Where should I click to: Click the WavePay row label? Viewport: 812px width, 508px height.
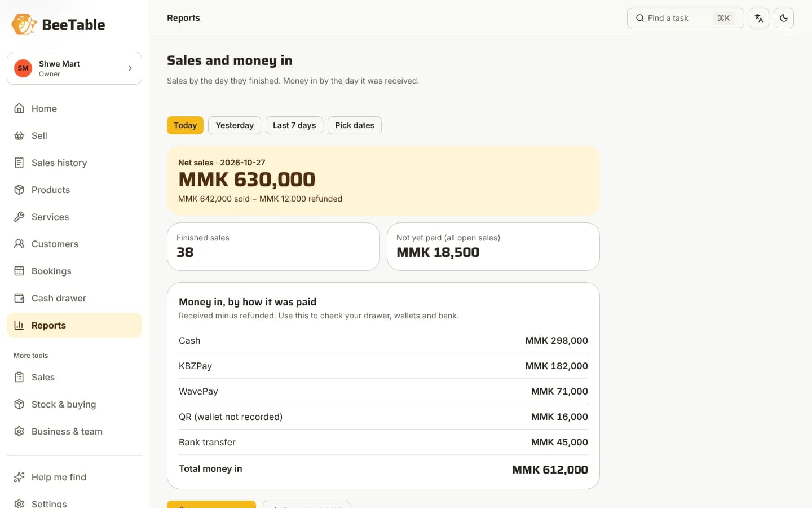point(198,391)
